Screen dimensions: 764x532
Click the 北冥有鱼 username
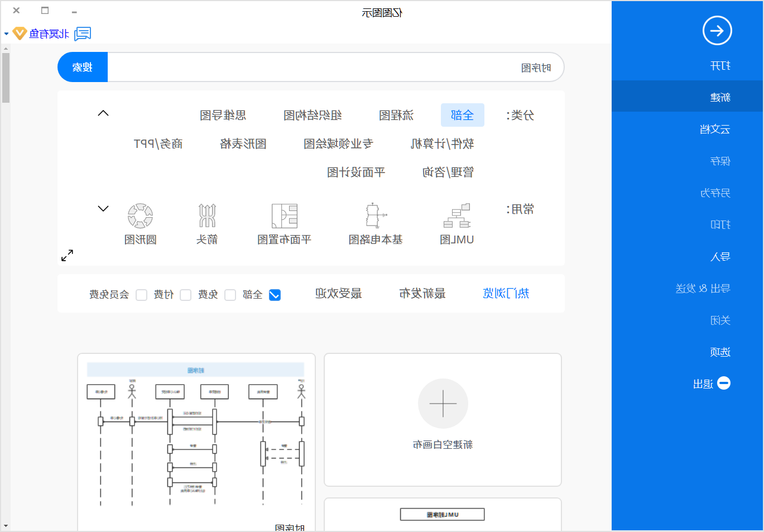click(49, 34)
